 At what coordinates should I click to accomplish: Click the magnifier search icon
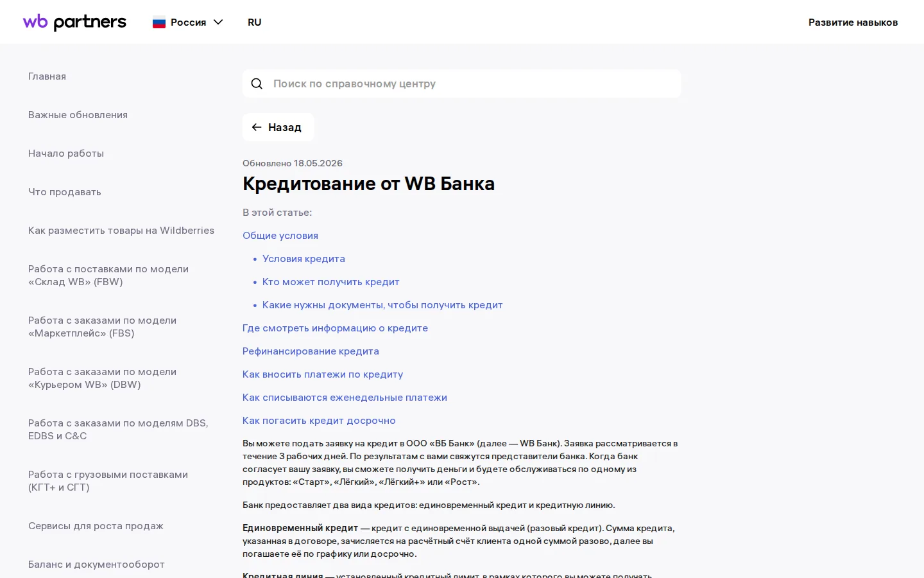tap(257, 83)
